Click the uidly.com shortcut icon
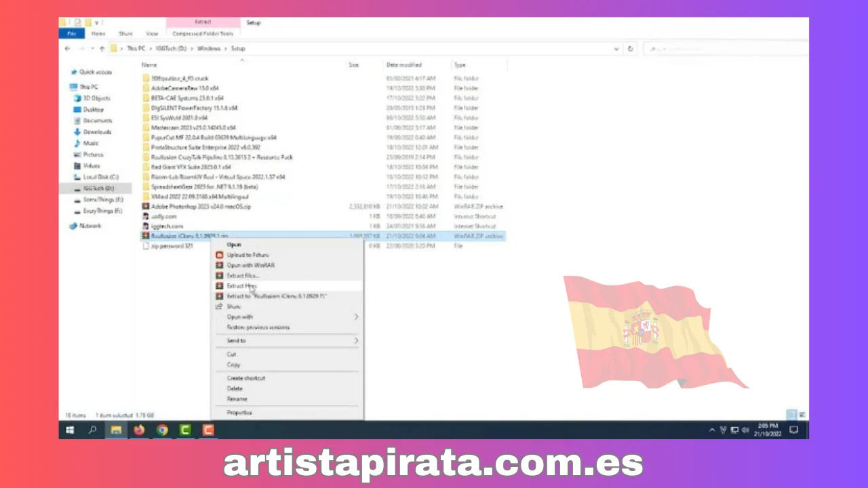The width and height of the screenshot is (868, 488). tap(146, 216)
